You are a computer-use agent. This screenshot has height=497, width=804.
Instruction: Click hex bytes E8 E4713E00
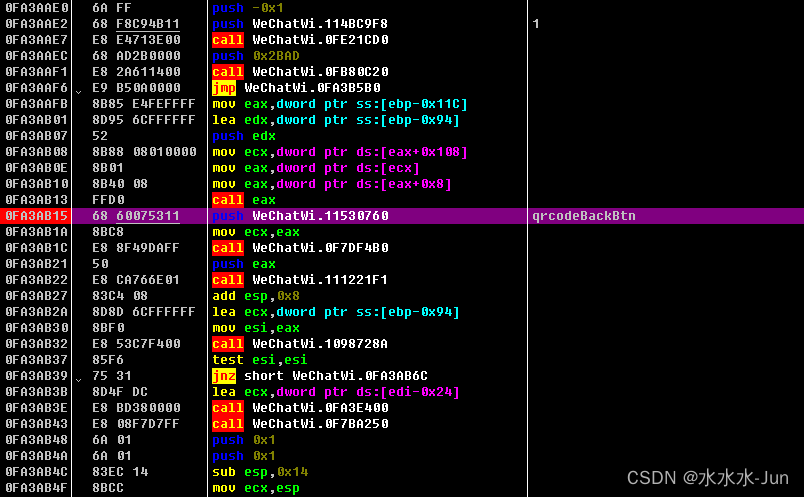136,39
